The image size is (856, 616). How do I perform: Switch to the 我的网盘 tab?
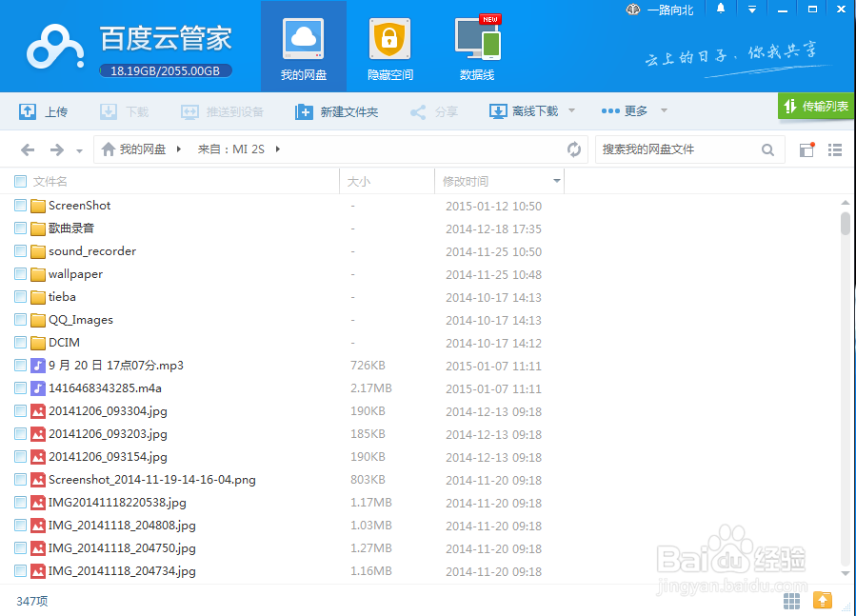[303, 46]
